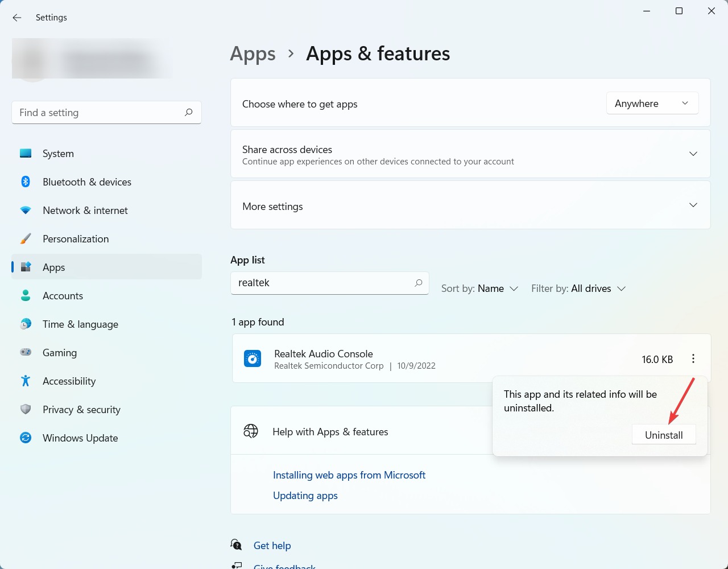Click the Find a setting search field

tap(106, 113)
